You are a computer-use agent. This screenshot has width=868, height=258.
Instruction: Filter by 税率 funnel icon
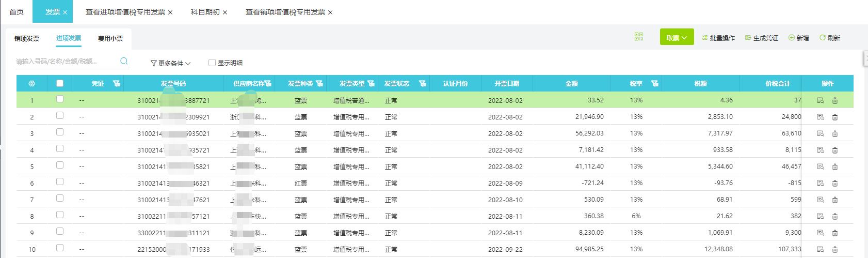[655, 83]
